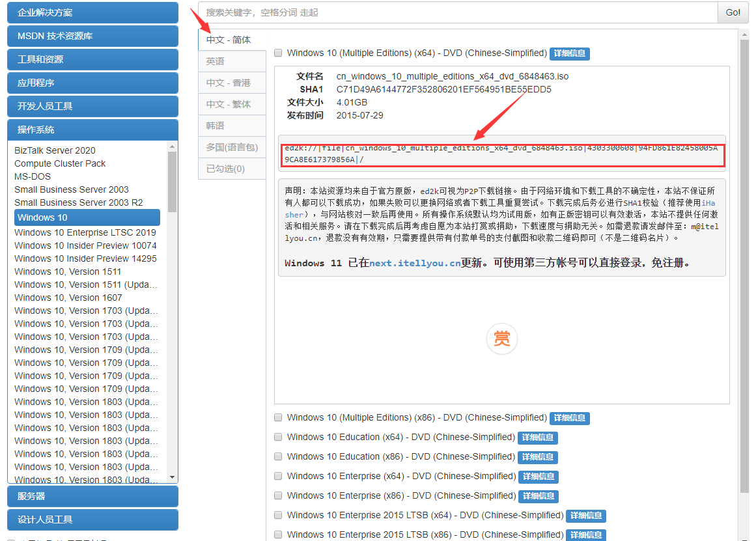Click the iHasher tool link

[708, 203]
